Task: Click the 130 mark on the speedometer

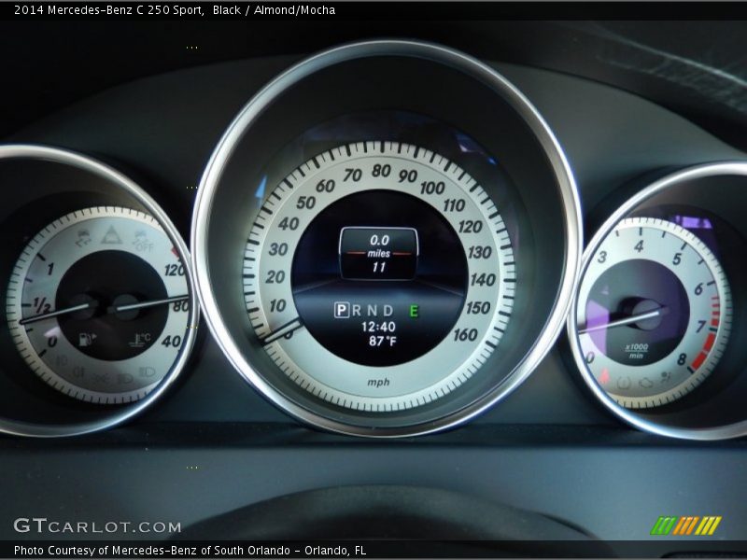Action: tap(479, 252)
